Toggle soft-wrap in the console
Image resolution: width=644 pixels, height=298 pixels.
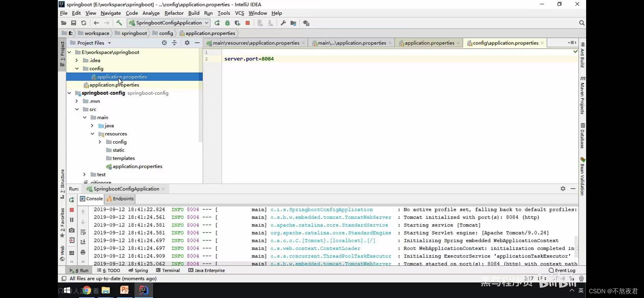tap(83, 232)
